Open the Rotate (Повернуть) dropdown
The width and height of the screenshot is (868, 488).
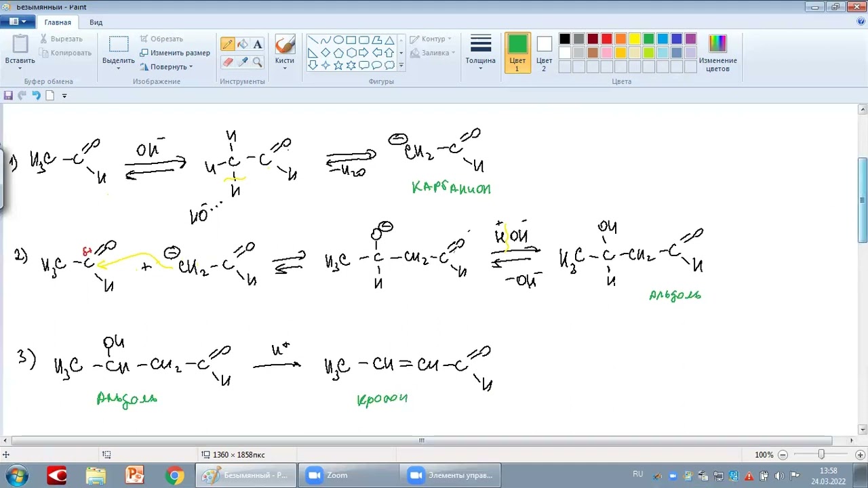[167, 66]
